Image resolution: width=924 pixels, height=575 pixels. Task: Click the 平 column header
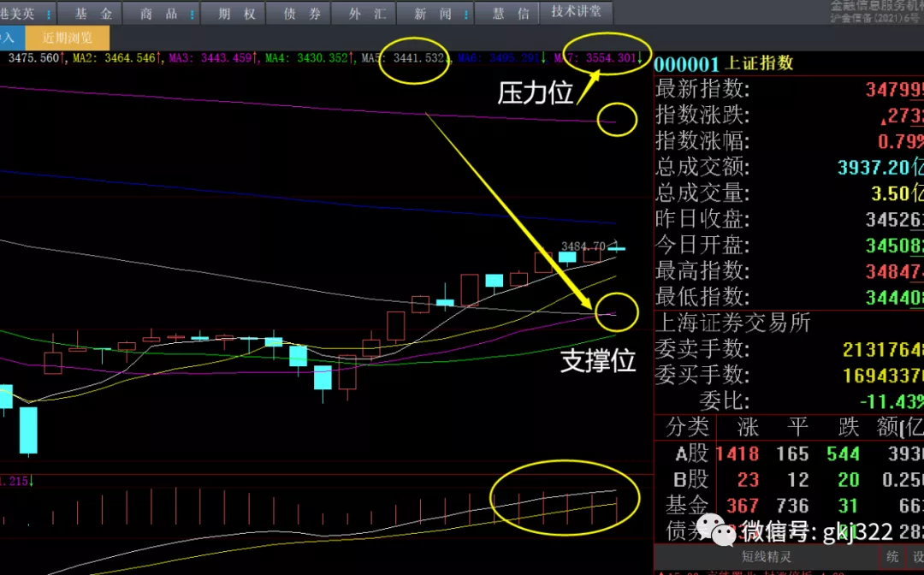798,426
